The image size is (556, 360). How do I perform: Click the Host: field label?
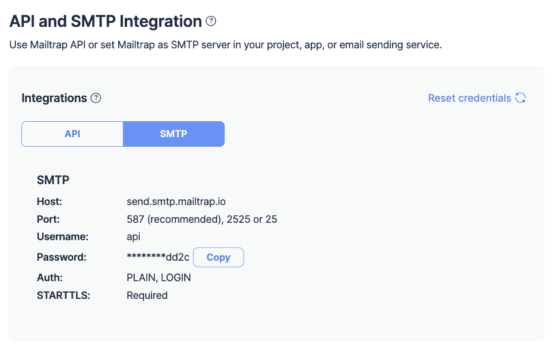pos(49,201)
